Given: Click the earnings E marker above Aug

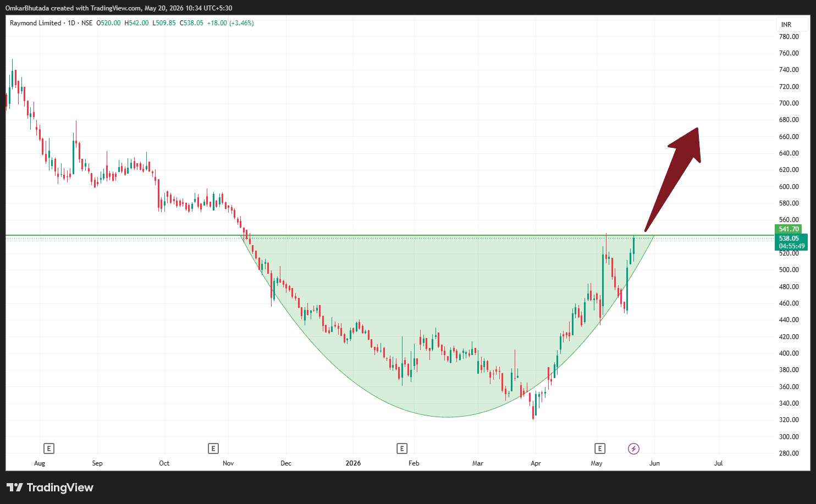Looking at the screenshot, I should pyautogui.click(x=48, y=448).
